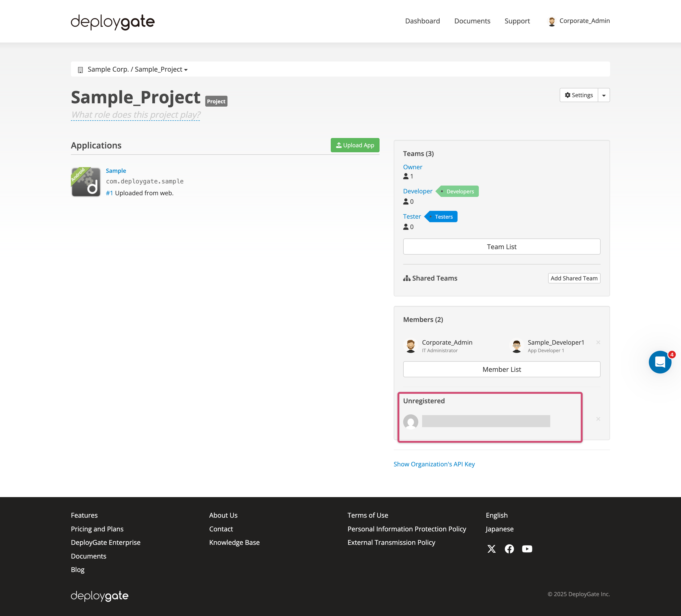Screen dimensions: 681x616
Task: Open DeployGate's YouTube channel
Action: tap(527, 549)
